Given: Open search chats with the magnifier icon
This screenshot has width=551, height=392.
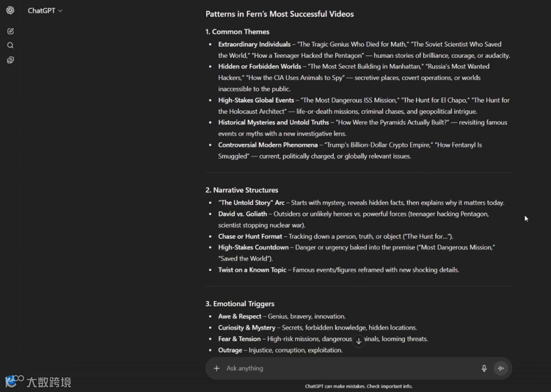Looking at the screenshot, I should point(10,45).
